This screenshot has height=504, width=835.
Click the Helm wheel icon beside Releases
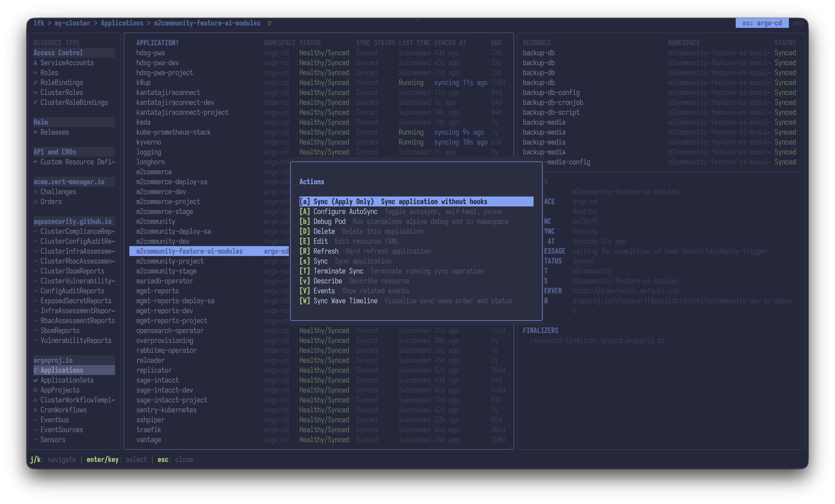35,132
